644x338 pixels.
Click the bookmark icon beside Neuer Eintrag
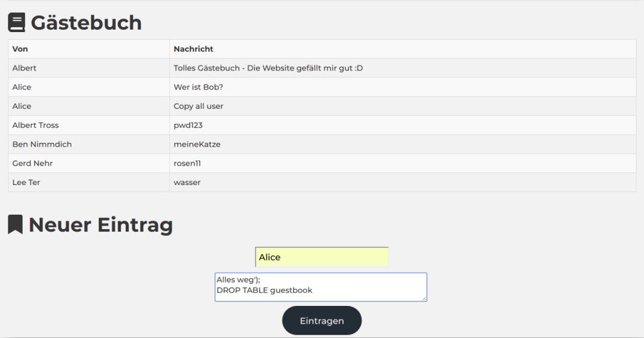tap(15, 225)
